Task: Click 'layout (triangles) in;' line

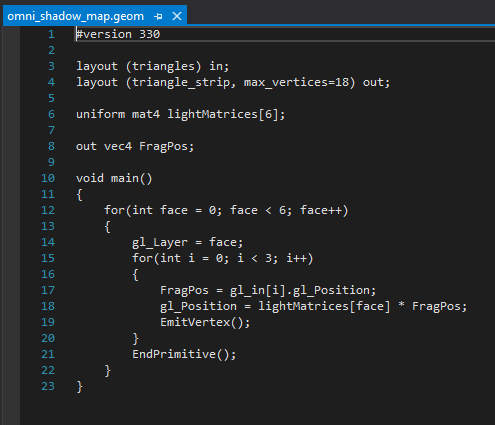Action: pyautogui.click(x=153, y=66)
